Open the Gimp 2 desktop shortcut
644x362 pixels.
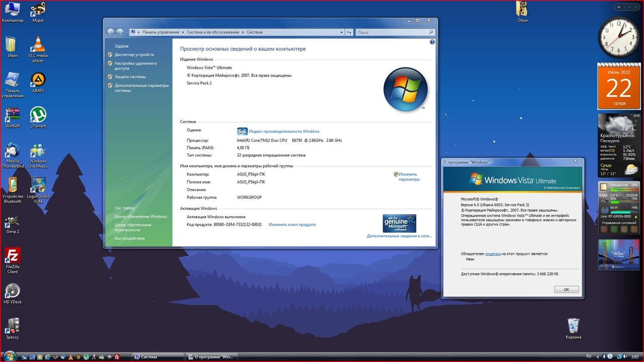click(13, 225)
